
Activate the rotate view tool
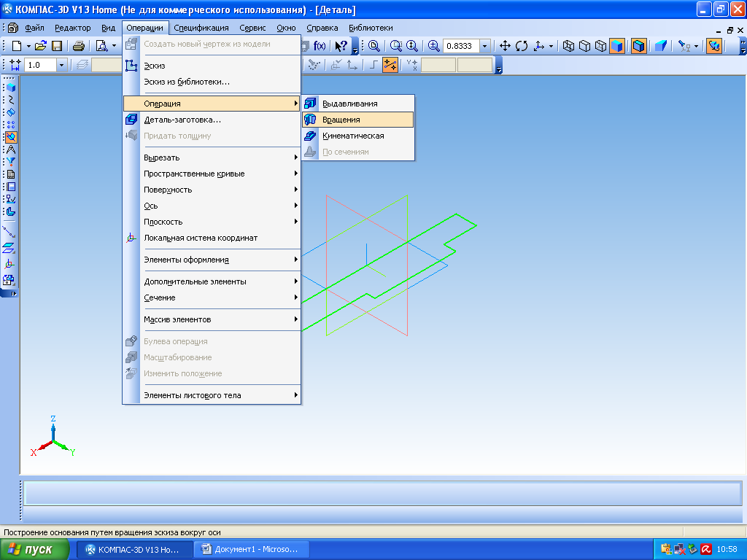522,46
